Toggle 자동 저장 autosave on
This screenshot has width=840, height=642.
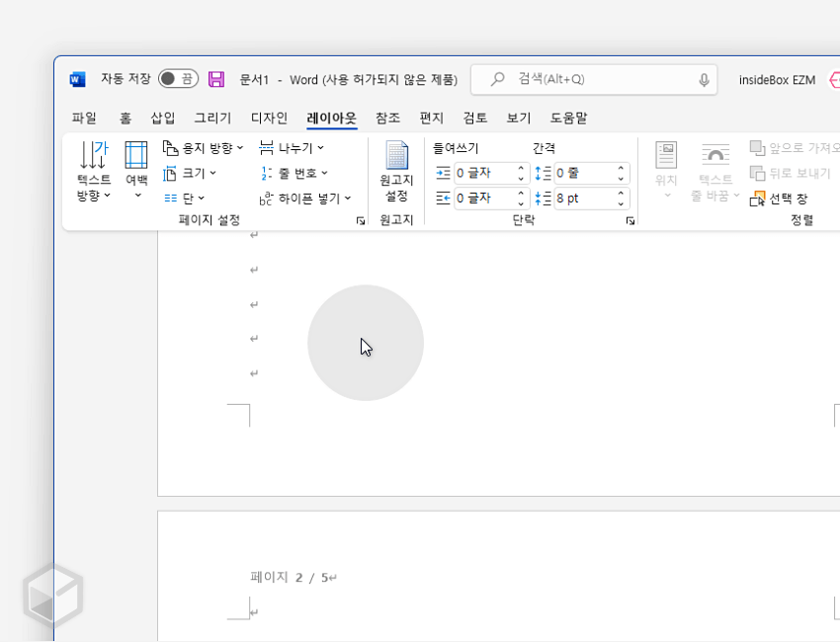point(178,78)
